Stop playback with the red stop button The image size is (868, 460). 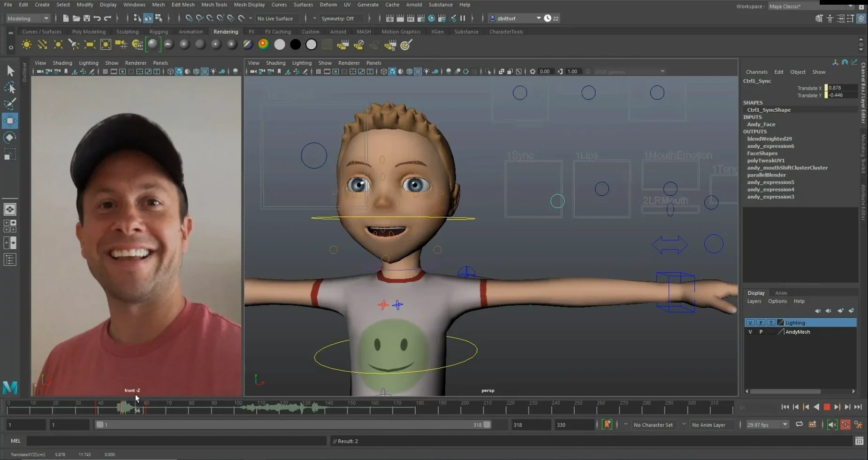827,407
